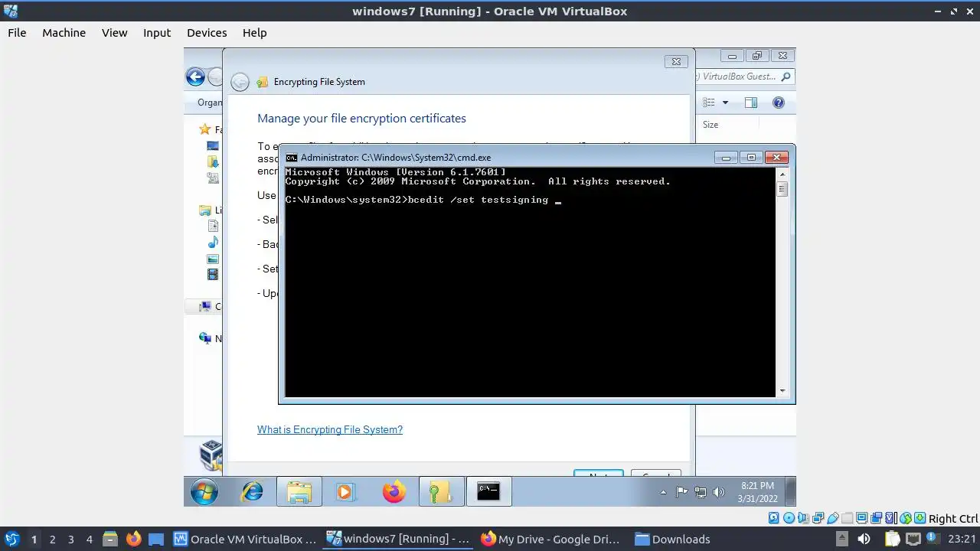This screenshot has height=551, width=980.
Task: Show hidden tray icons in Windows 7
Action: tap(663, 493)
